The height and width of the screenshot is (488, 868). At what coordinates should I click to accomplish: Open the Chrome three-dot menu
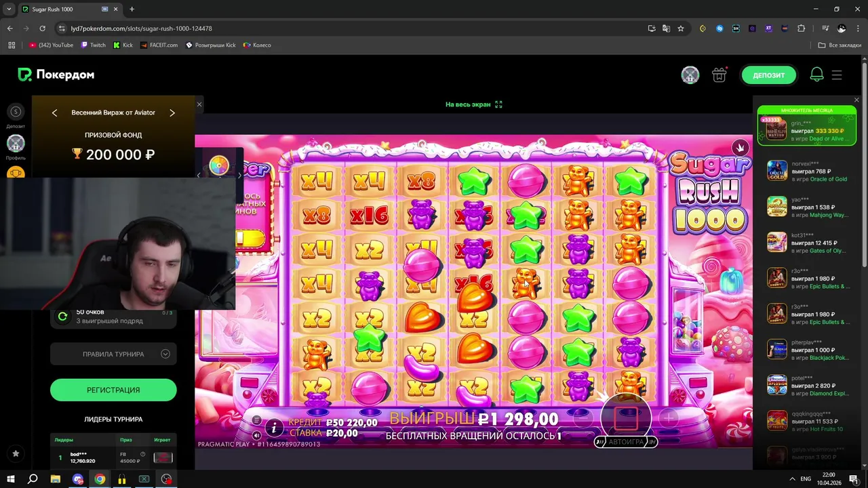pos(858,28)
